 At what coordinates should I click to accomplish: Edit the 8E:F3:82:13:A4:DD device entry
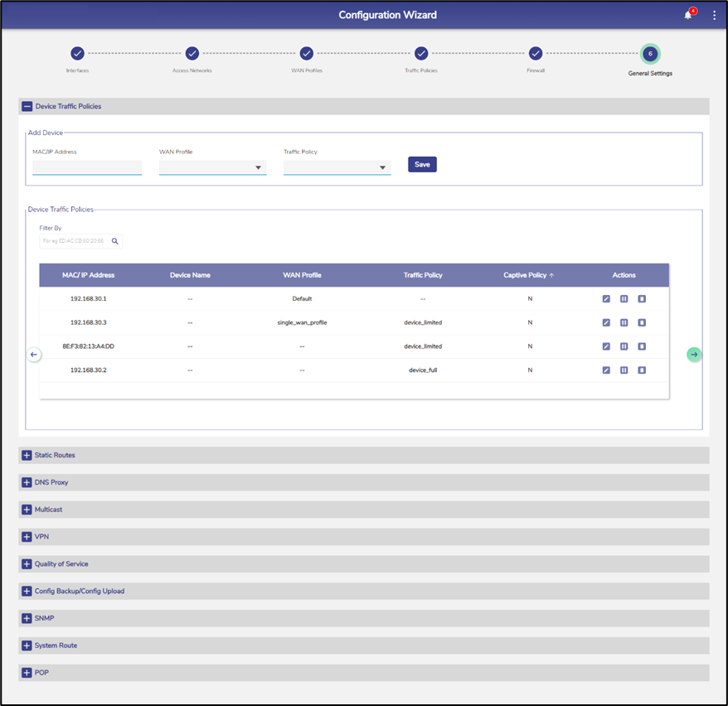[606, 346]
